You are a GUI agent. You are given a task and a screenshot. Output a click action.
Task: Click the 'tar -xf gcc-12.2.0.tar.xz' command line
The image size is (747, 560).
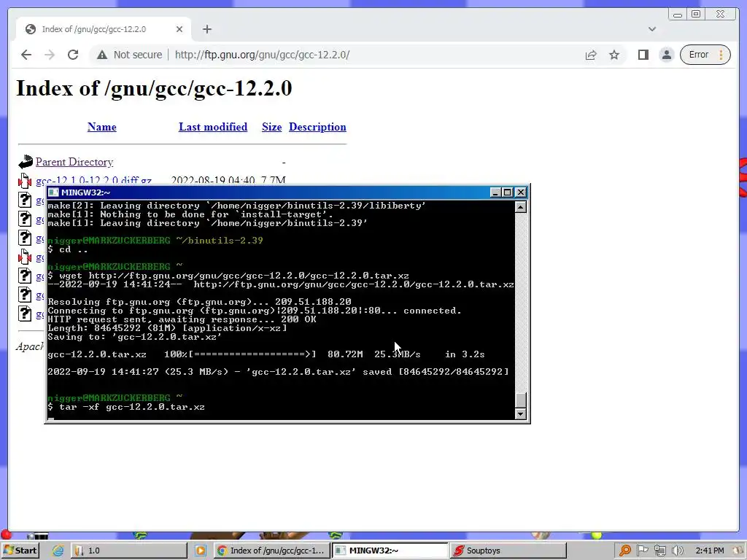click(x=126, y=407)
